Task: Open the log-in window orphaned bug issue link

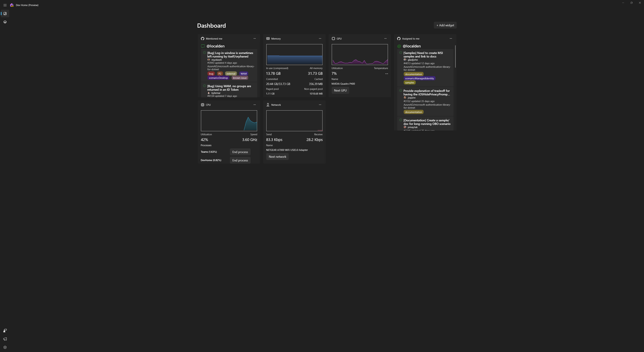Action: click(230, 54)
